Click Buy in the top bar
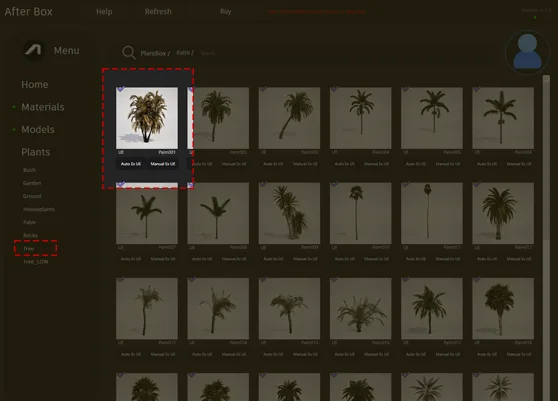The width and height of the screenshot is (558, 401). point(226,11)
